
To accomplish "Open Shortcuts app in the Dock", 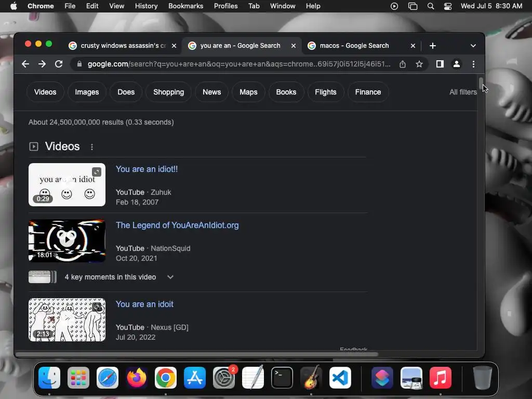I will pos(382,378).
